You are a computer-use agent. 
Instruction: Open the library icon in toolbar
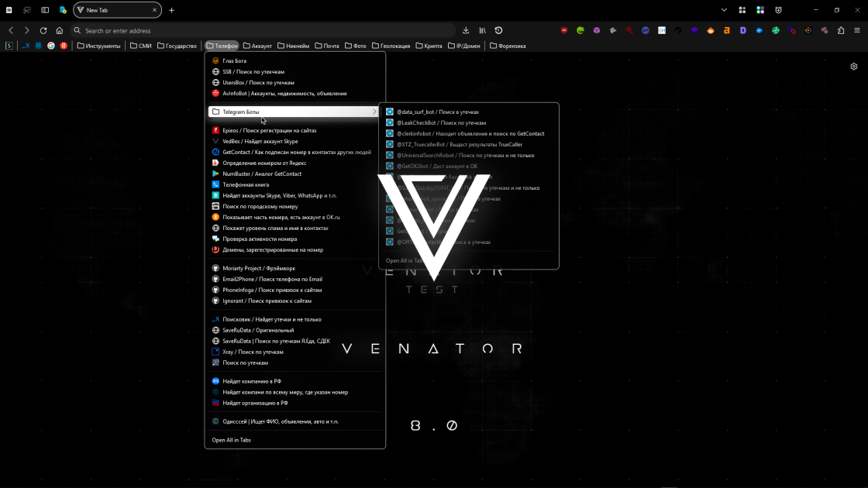482,30
